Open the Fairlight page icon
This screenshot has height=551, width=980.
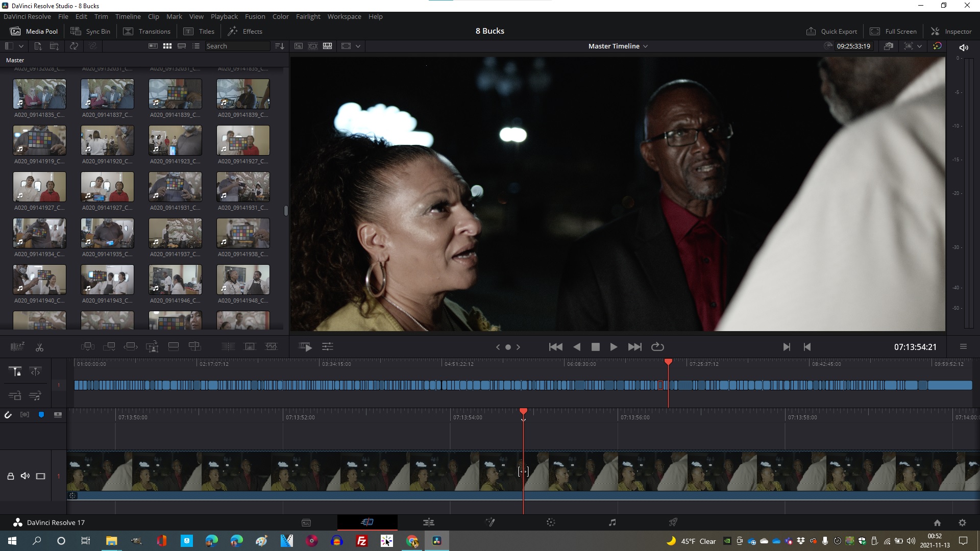point(612,522)
